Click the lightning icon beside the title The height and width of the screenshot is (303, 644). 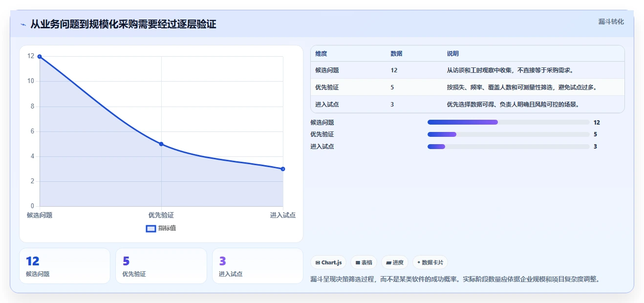click(23, 24)
